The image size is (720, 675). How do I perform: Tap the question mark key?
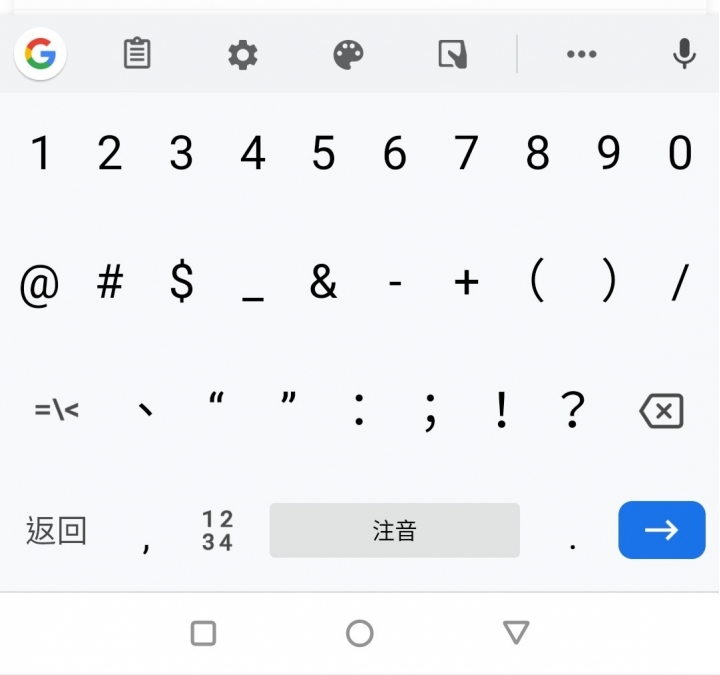click(573, 410)
